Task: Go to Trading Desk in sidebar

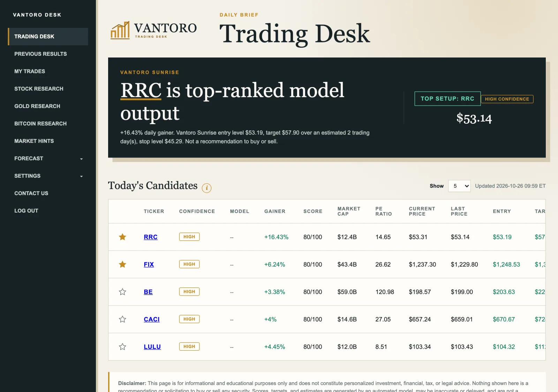Action: coord(48,37)
